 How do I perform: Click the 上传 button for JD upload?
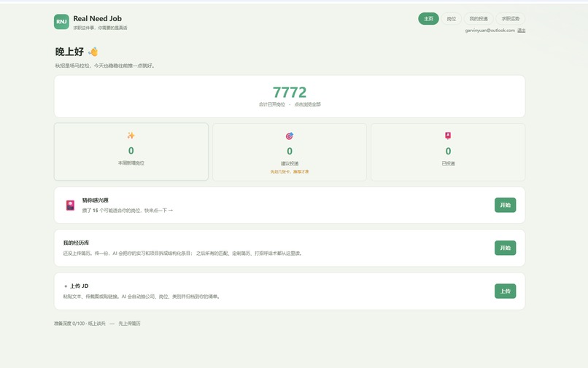coord(505,291)
